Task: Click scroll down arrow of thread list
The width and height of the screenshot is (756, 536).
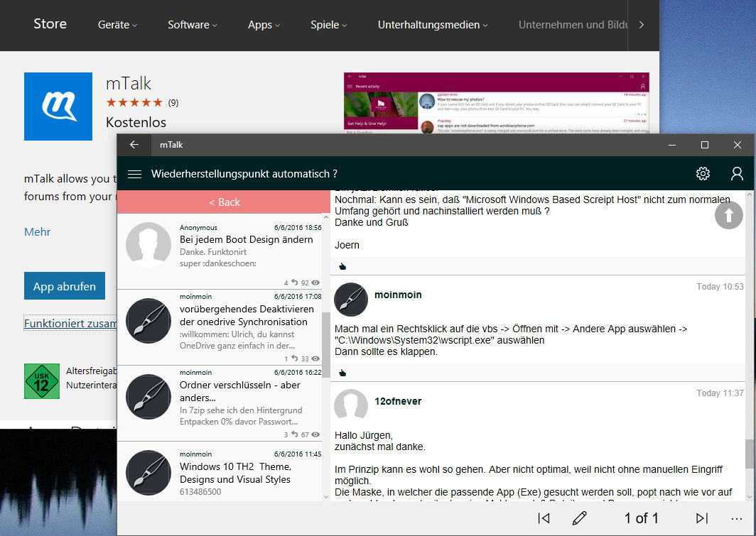Action: pos(326,496)
